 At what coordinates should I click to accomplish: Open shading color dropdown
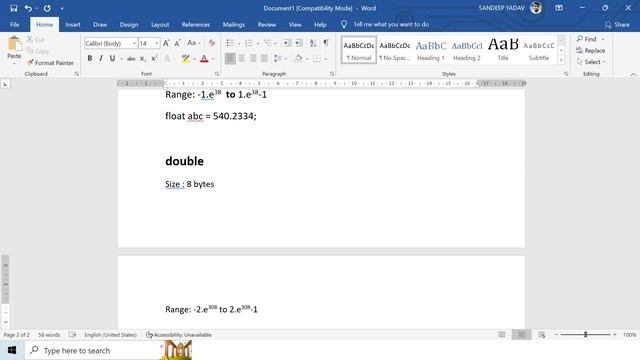click(x=307, y=59)
